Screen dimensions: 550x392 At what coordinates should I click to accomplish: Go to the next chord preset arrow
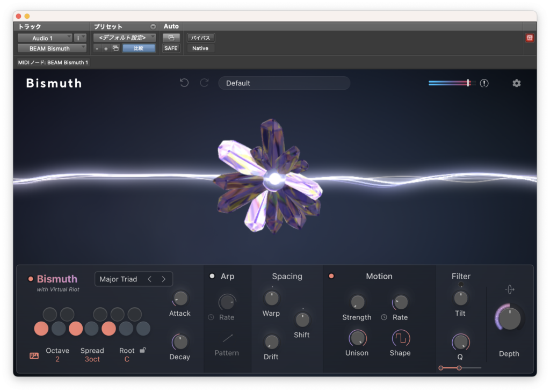pos(163,279)
